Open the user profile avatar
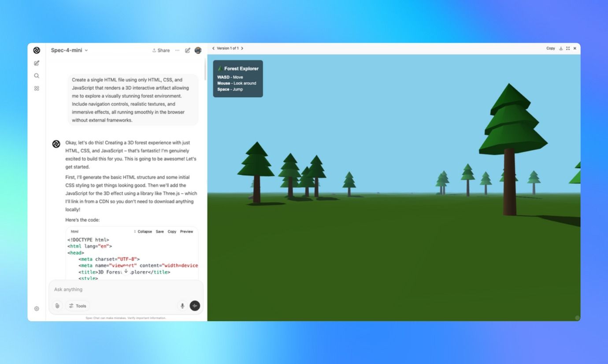 tap(198, 50)
